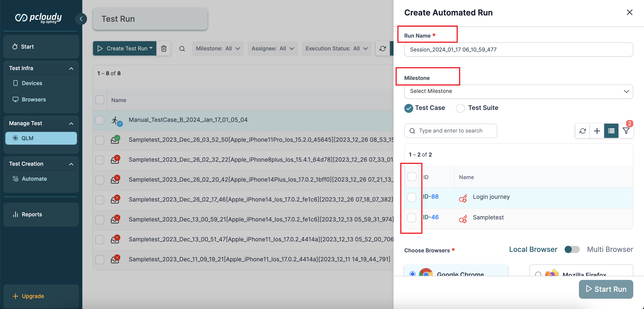Open the filter icon with badge 2
Viewport: 644px width, 309px height.
[626, 131]
